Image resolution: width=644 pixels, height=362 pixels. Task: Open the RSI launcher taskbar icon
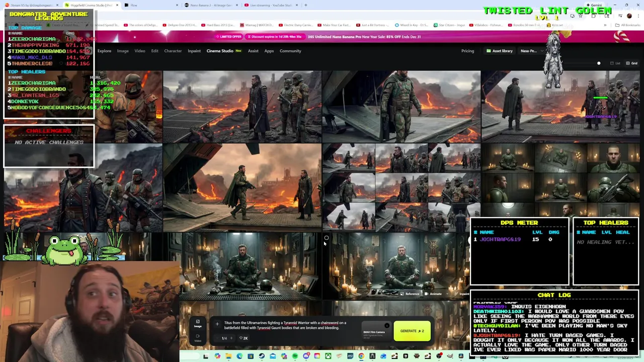tap(350, 356)
